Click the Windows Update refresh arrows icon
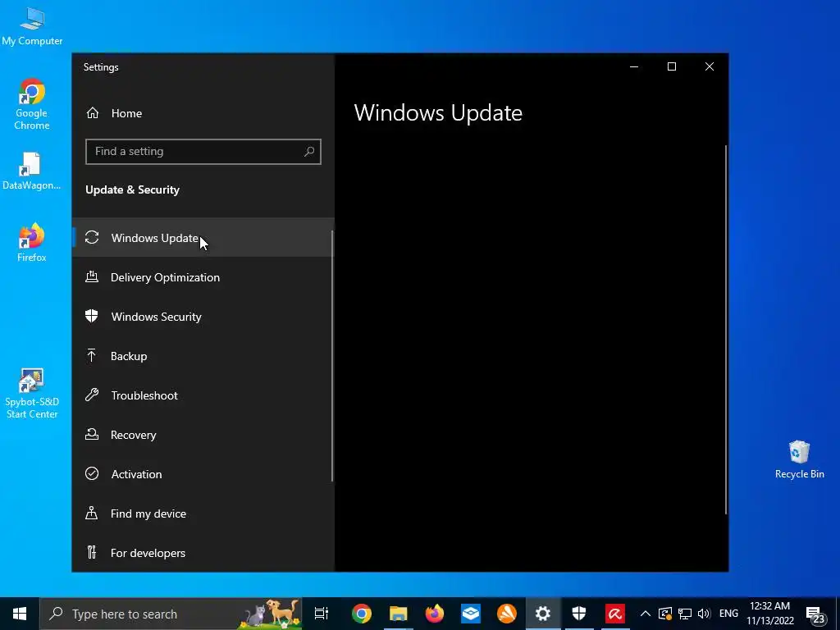The width and height of the screenshot is (840, 630). (x=92, y=237)
